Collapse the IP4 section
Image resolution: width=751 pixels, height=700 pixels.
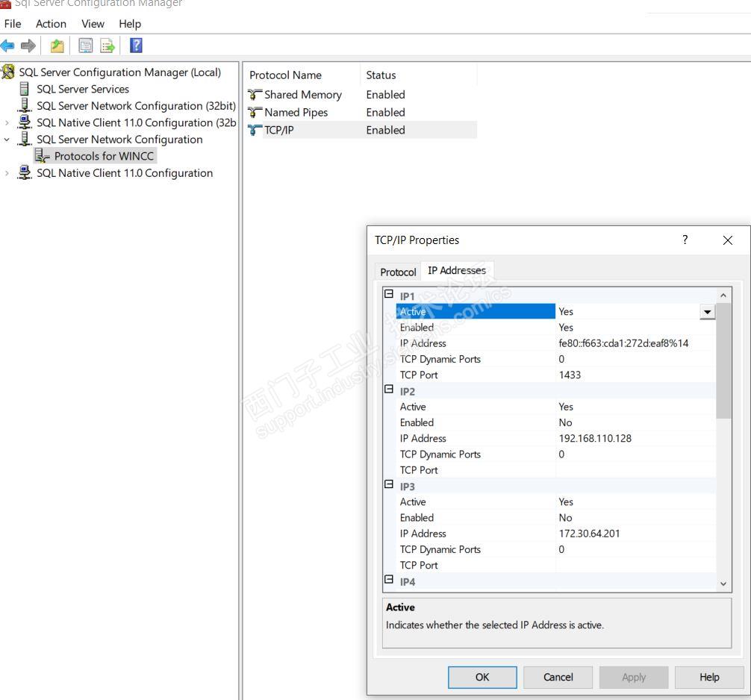[389, 579]
